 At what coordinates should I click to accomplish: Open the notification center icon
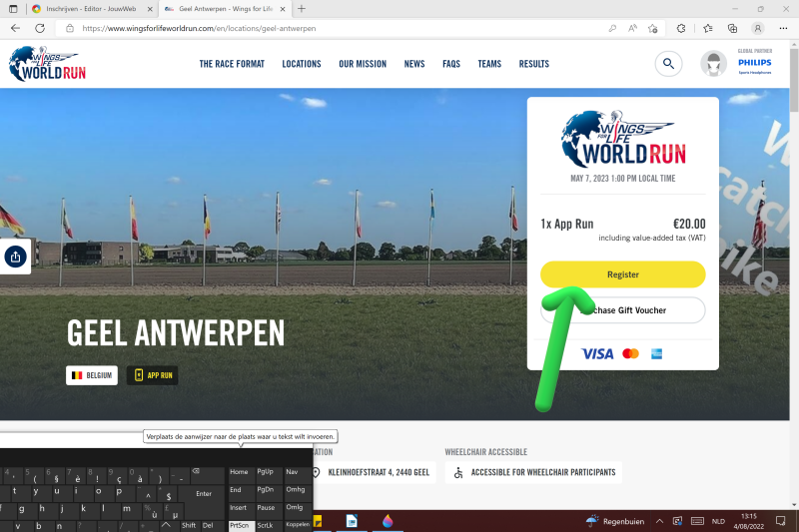(780, 521)
